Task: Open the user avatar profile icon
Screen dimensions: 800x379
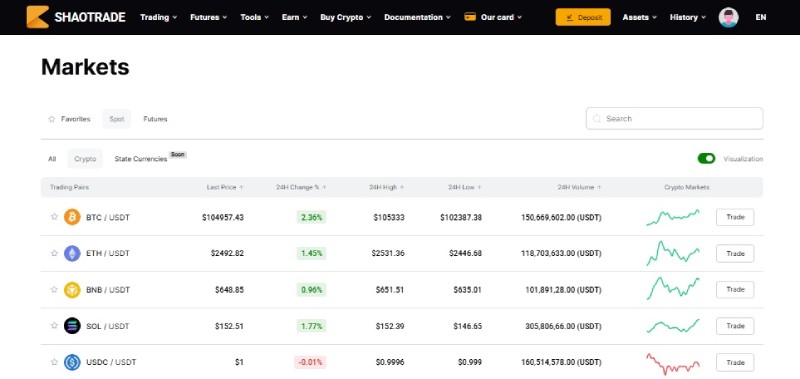Action: coord(728,17)
